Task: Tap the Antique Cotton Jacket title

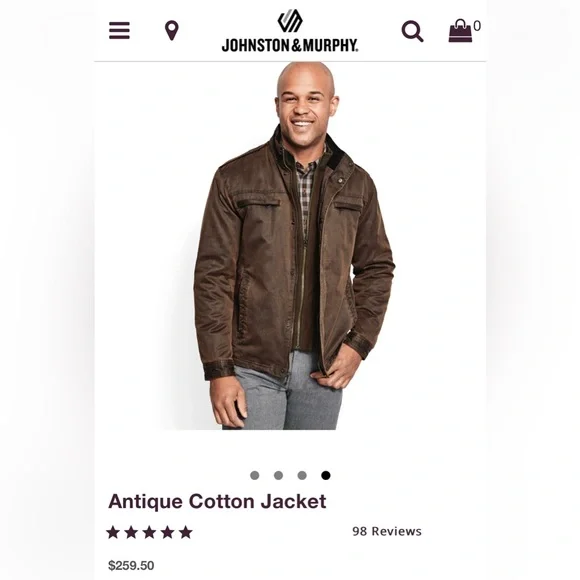Action: pos(217,502)
